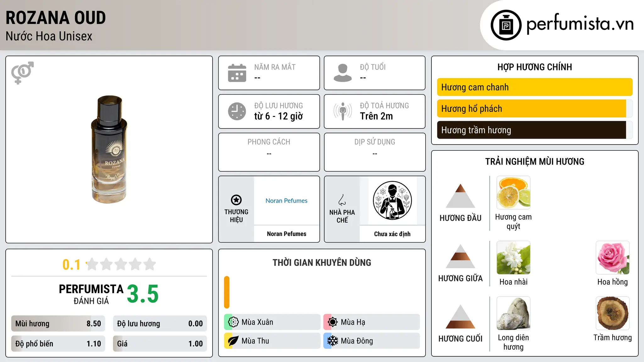The image size is (644, 362).
Task: Click the Hợp hương chính heading
Action: point(535,67)
